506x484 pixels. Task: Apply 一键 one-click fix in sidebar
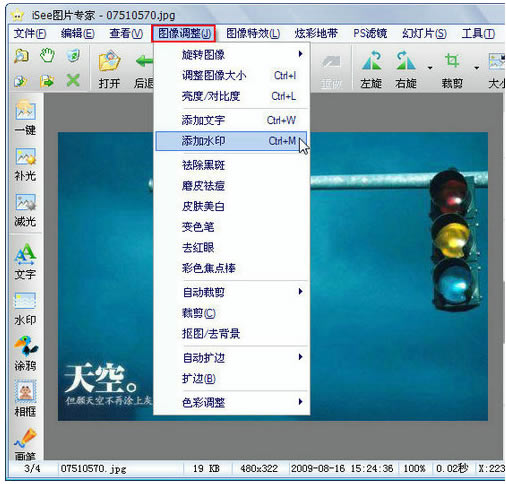coord(25,110)
